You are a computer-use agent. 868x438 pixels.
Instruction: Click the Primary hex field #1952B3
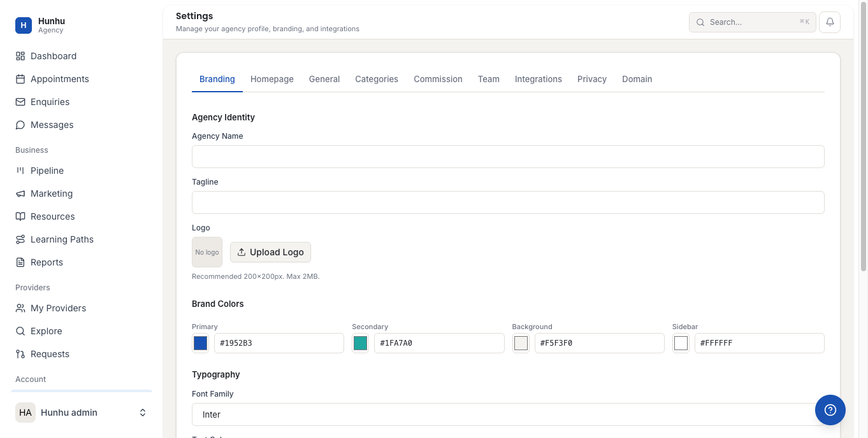pyautogui.click(x=279, y=343)
